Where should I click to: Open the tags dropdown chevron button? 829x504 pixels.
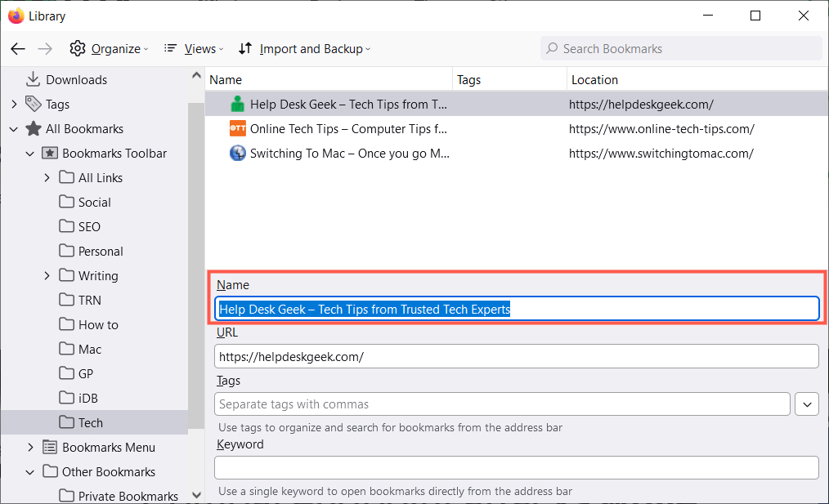tap(807, 404)
